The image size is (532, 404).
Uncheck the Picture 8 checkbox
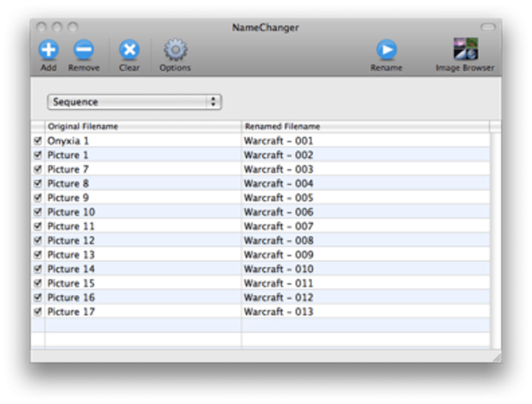pos(38,183)
